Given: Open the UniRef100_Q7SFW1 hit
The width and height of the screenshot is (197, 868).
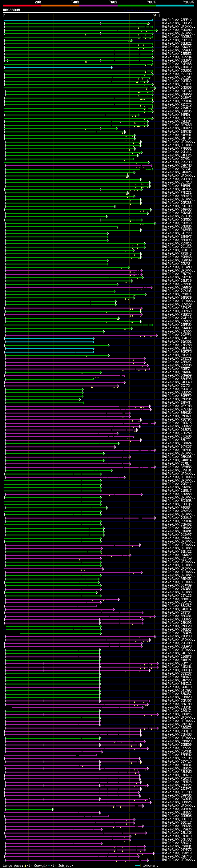Looking at the screenshot, I should tap(177, 470).
